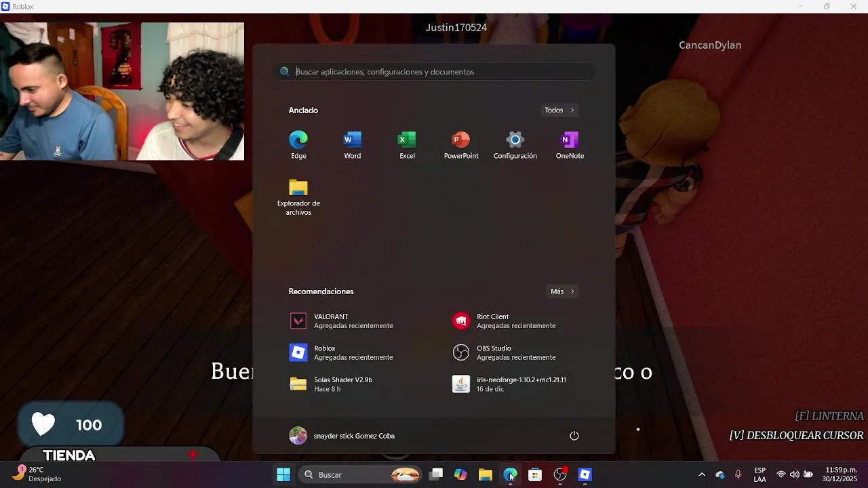Viewport: 868px width, 488px height.
Task: Click the [F] LINTERNA hint text
Action: pyautogui.click(x=829, y=416)
